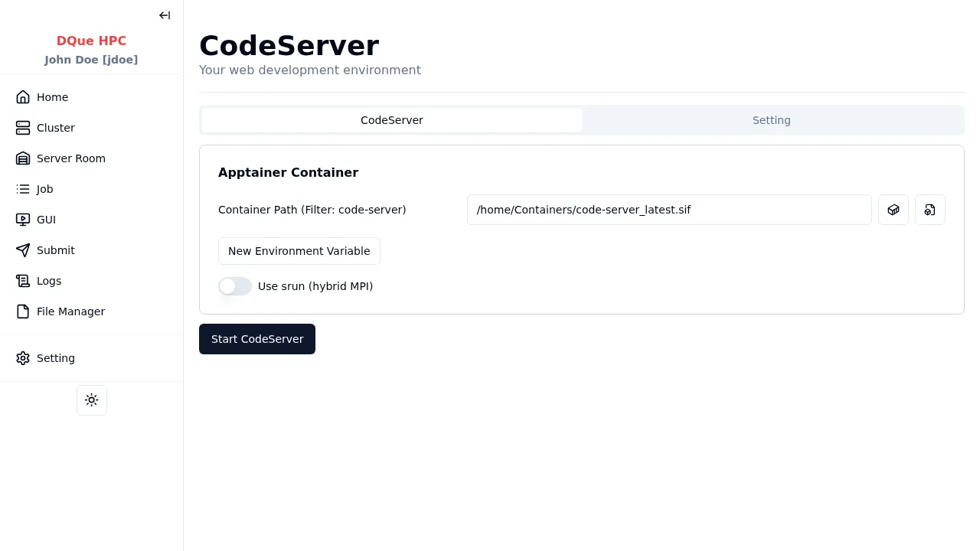
Task: Click New Environment Variable button
Action: click(299, 251)
